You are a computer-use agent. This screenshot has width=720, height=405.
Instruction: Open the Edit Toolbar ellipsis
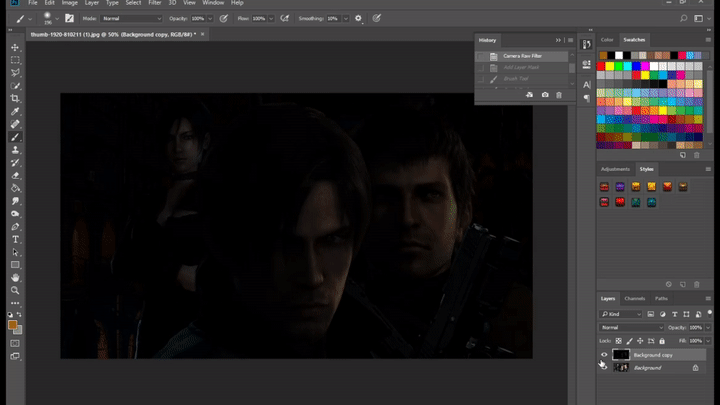[15, 303]
